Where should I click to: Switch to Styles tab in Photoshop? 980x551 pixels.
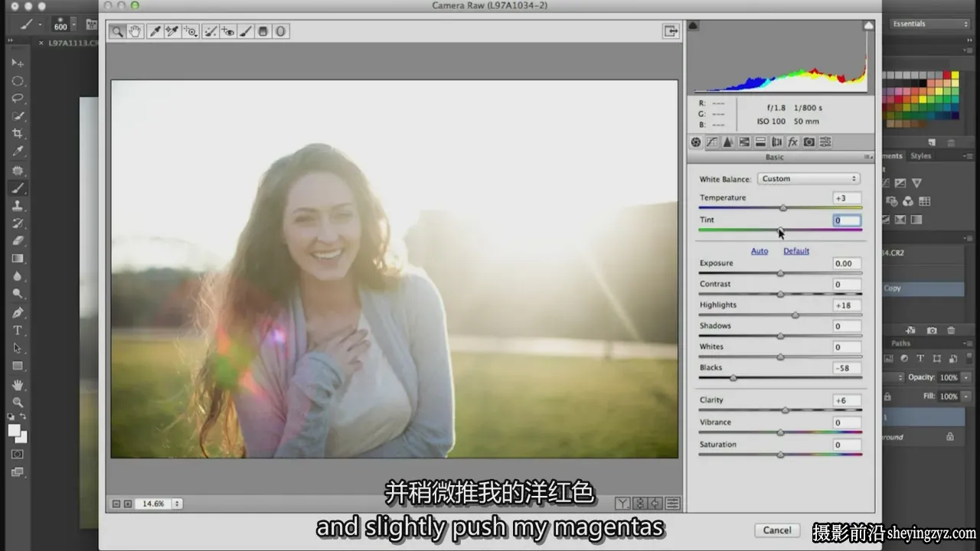click(921, 156)
